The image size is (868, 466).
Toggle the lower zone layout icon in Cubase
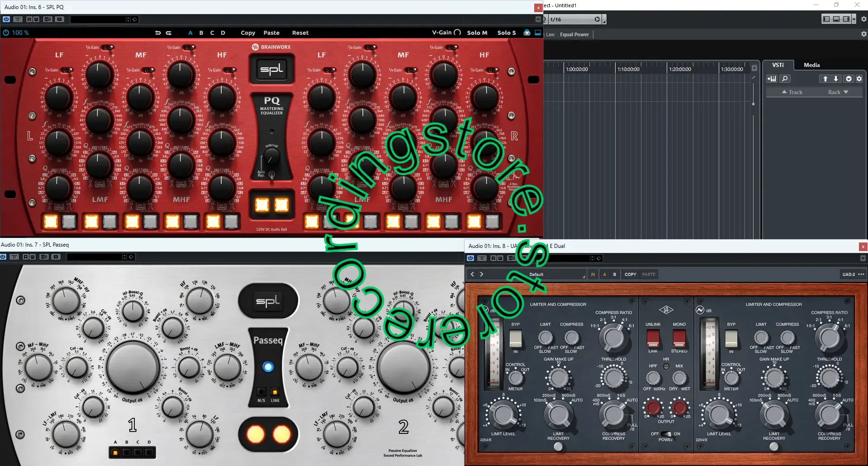[836, 19]
